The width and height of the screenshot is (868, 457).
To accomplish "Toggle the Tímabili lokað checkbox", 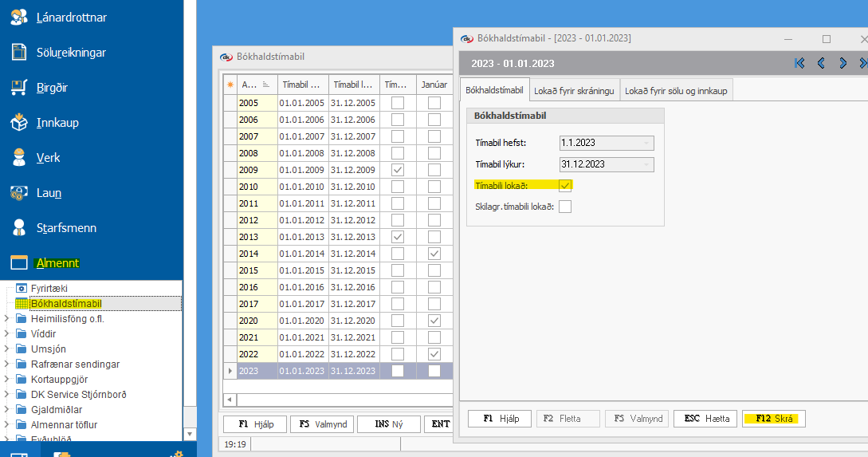I will coord(565,186).
